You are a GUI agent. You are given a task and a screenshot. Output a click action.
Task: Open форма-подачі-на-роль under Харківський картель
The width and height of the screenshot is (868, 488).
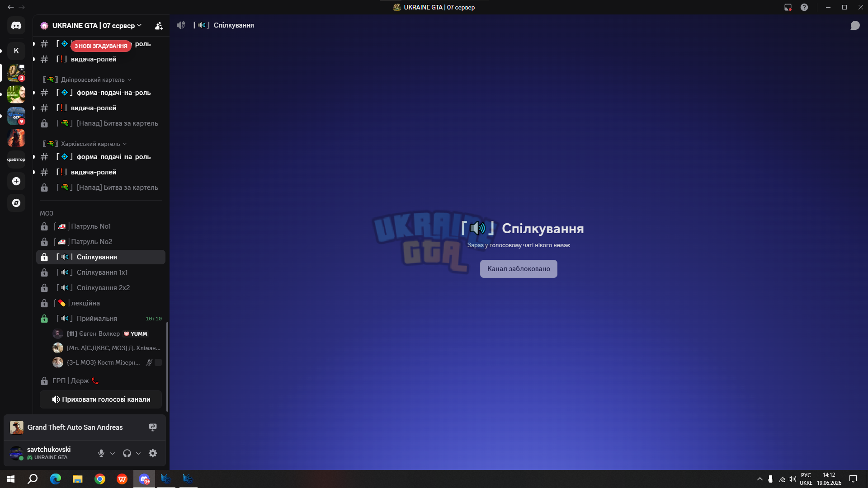click(x=101, y=157)
